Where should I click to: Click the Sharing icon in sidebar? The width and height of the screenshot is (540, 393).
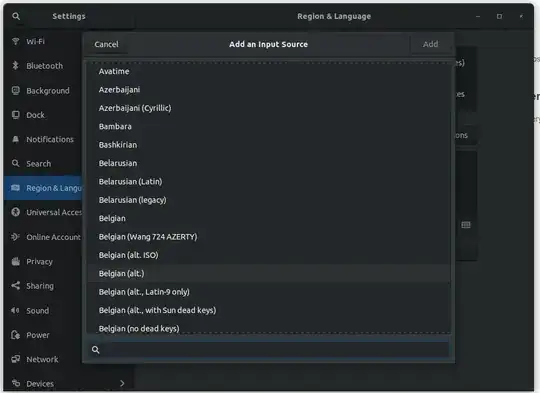(x=15, y=286)
